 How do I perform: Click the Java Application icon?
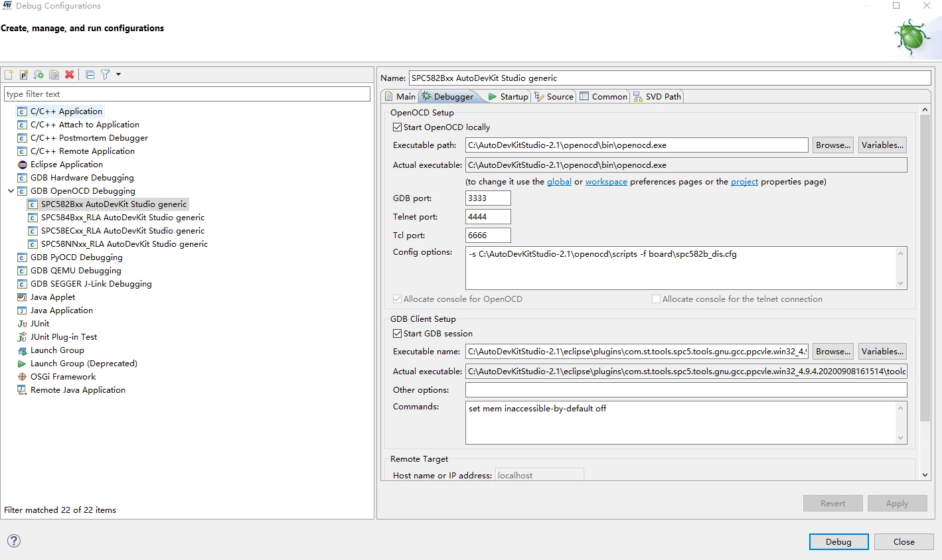point(22,311)
